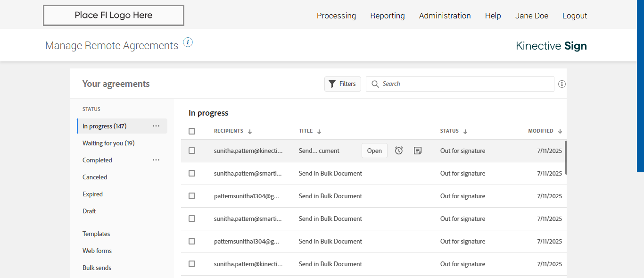Open the three-dots menu beside Completed
Screen dimensions: 644x278
click(156, 160)
